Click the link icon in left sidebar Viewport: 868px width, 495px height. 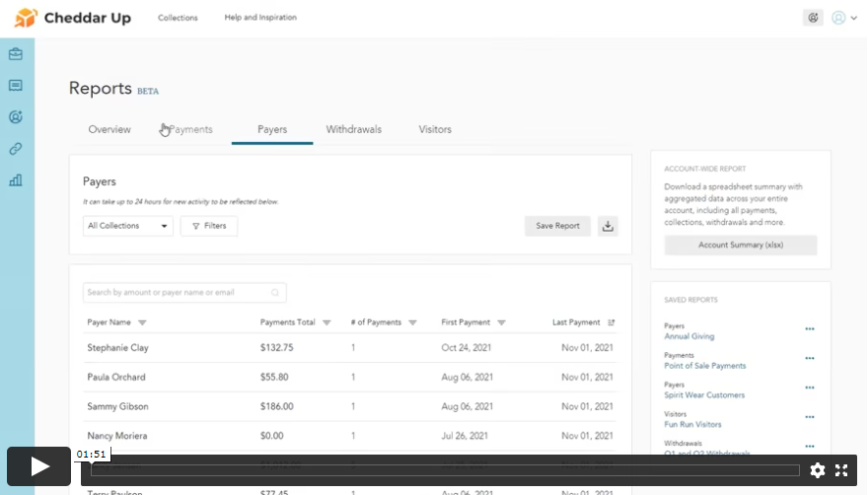(16, 149)
